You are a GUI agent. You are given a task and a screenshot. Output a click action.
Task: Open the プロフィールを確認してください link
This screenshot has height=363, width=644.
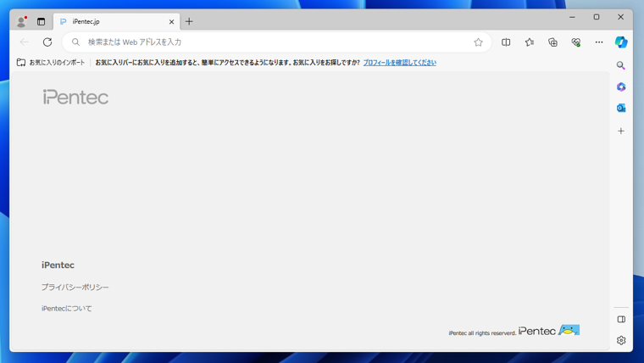(x=400, y=63)
